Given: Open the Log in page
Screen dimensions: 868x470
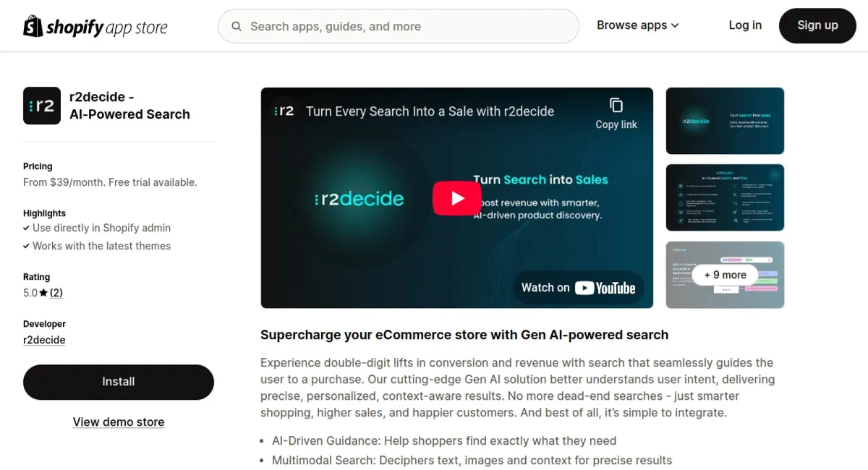Looking at the screenshot, I should (x=745, y=25).
